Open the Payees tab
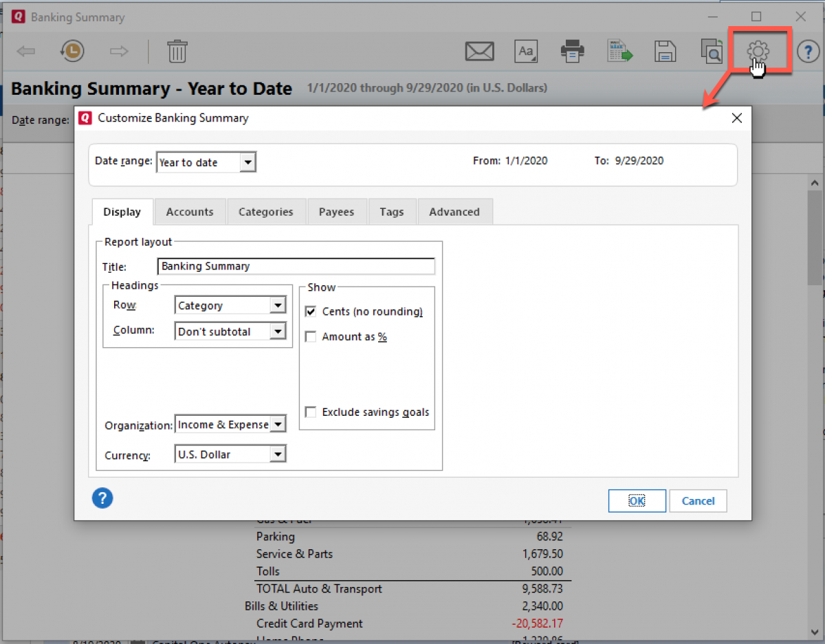The image size is (825, 644). tap(337, 212)
